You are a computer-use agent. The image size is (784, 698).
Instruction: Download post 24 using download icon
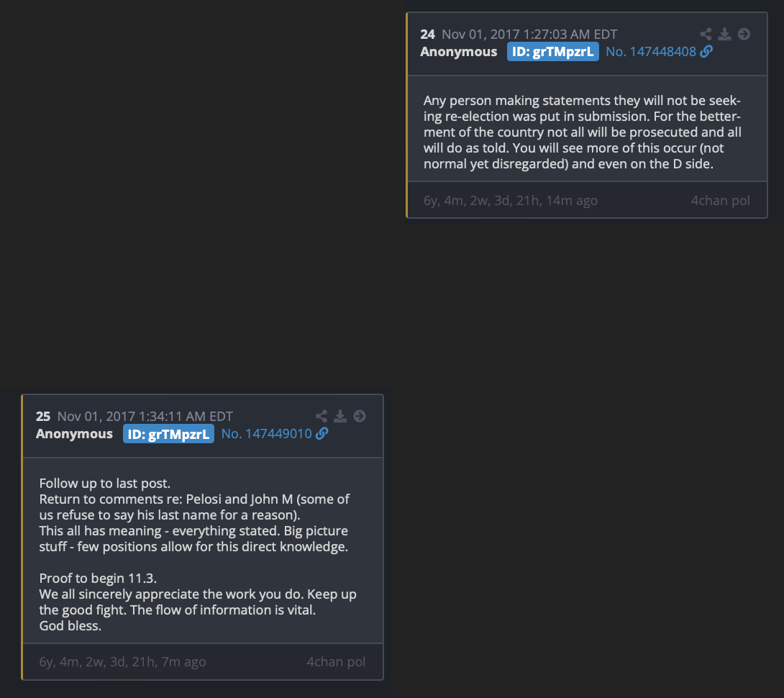pyautogui.click(x=724, y=34)
